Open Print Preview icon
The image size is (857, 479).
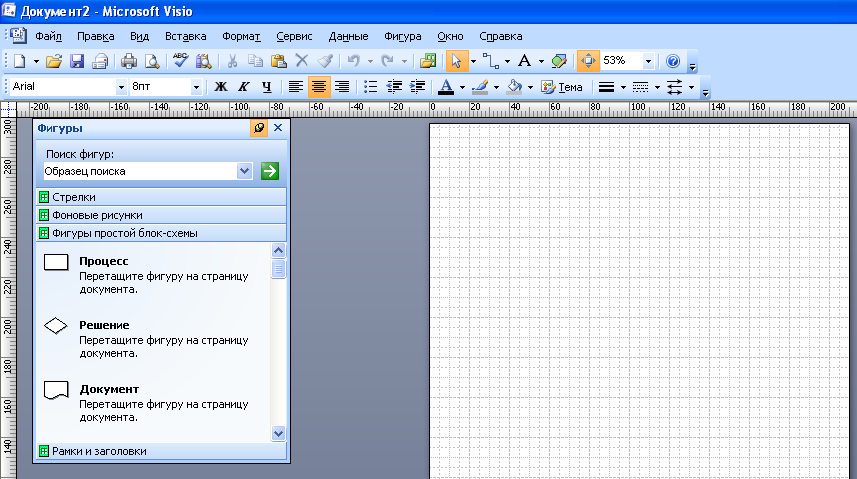pos(152,61)
